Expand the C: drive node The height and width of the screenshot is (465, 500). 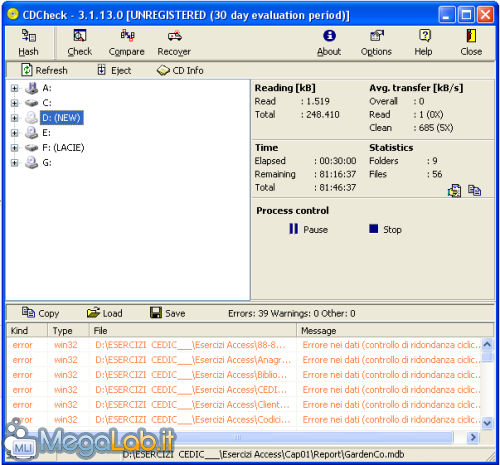(14, 103)
